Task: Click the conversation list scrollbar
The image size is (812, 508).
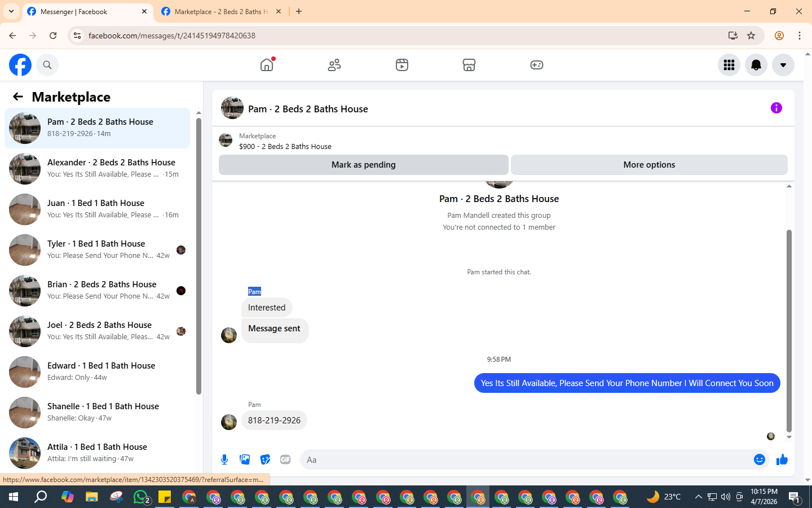Action: 198,256
